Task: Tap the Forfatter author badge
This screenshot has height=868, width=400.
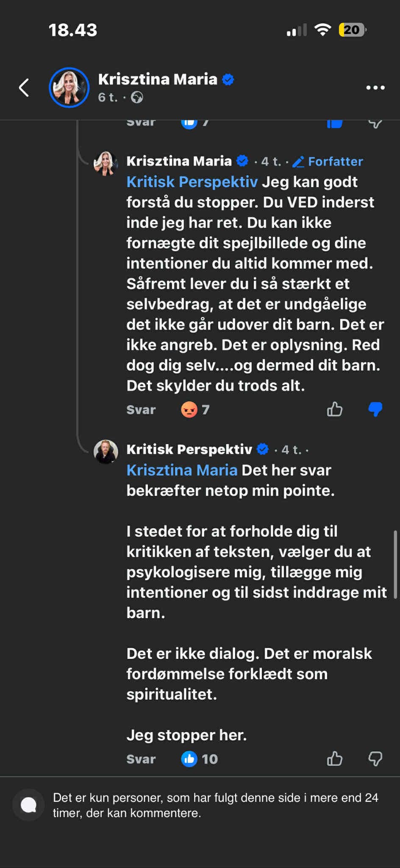Action: coord(328,162)
